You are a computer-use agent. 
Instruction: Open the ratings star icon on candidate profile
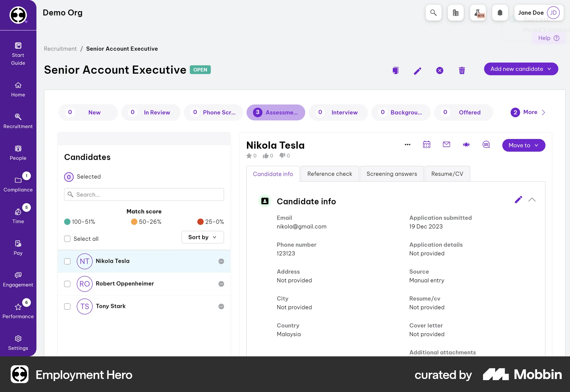(466, 145)
